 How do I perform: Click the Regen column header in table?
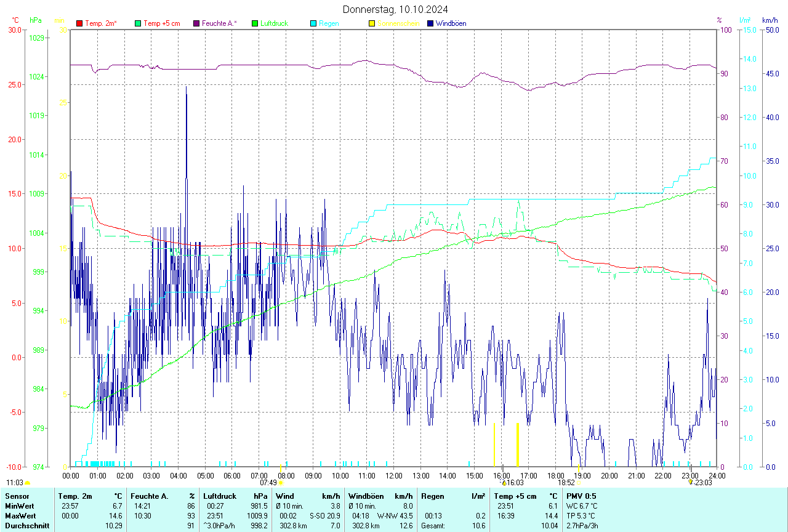click(x=433, y=496)
